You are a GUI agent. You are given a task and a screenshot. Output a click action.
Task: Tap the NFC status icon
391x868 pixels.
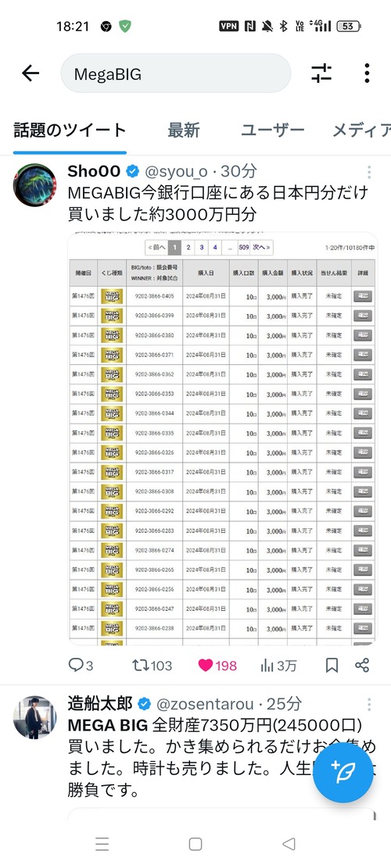(x=249, y=26)
